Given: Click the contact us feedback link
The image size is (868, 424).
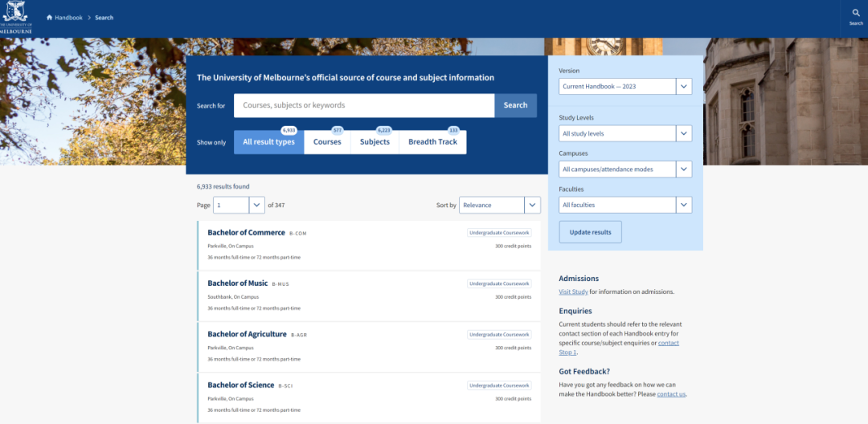Looking at the screenshot, I should point(671,394).
